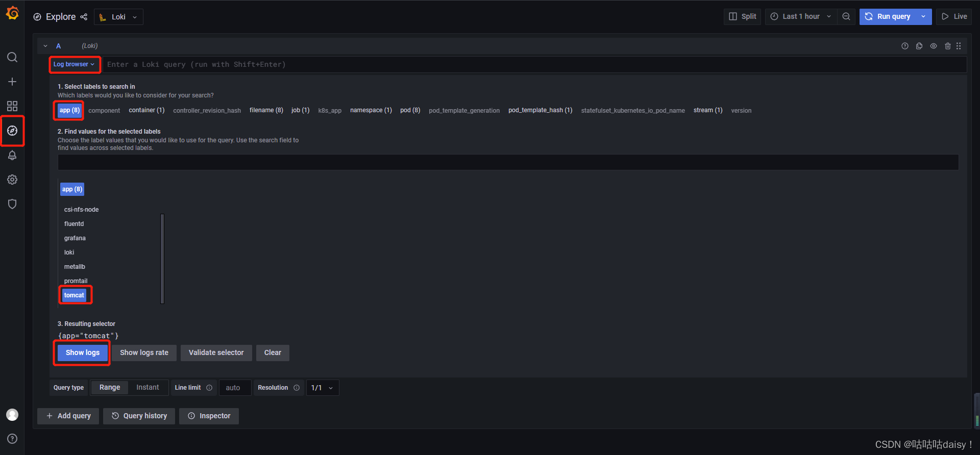Open the Loki datasource picker
This screenshot has width=980, height=455.
coord(118,17)
